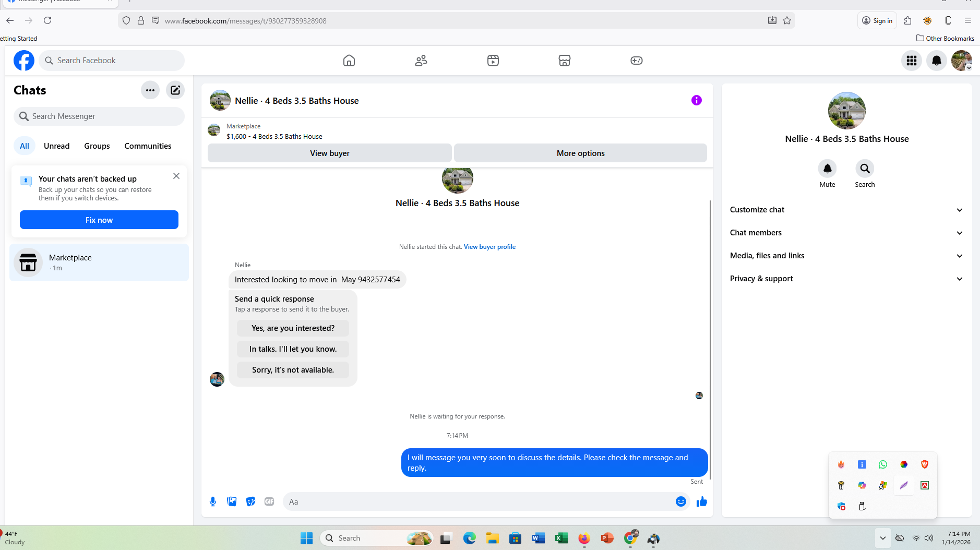The image size is (980, 550).
Task: Click Copilot icon in tray popup
Action: tap(862, 485)
